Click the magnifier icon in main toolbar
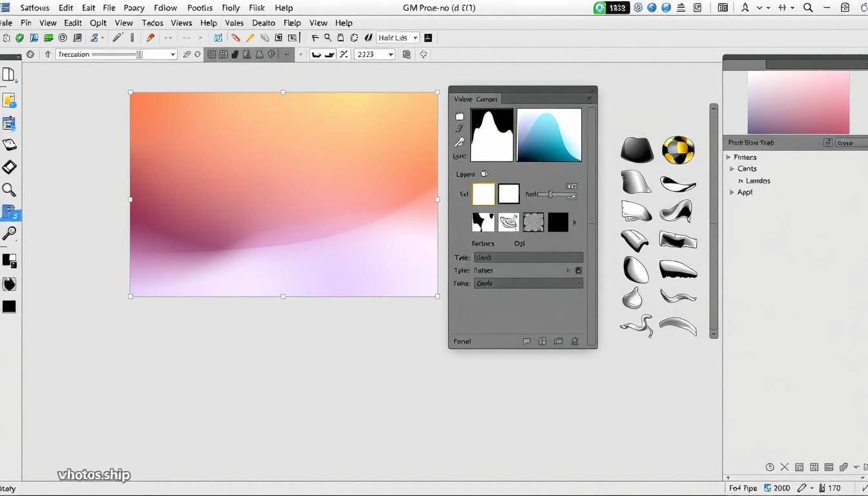Screen dimensions: 868x496 (x=327, y=38)
